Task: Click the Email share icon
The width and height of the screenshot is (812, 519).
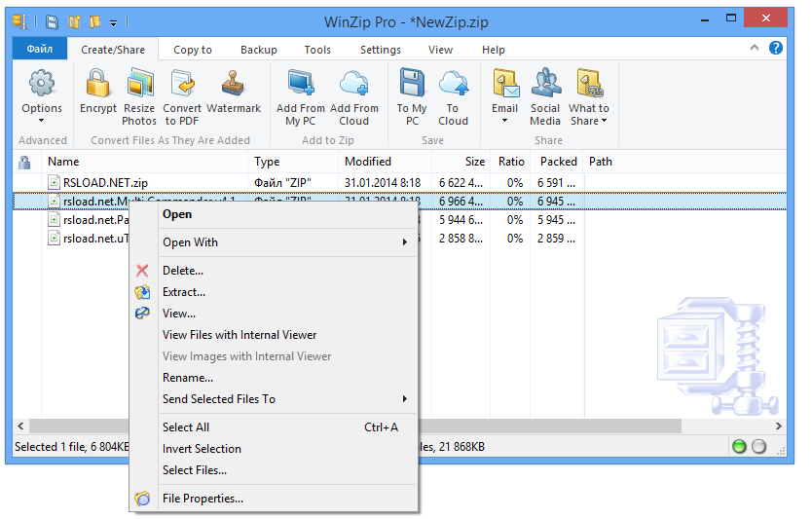Action: point(505,84)
